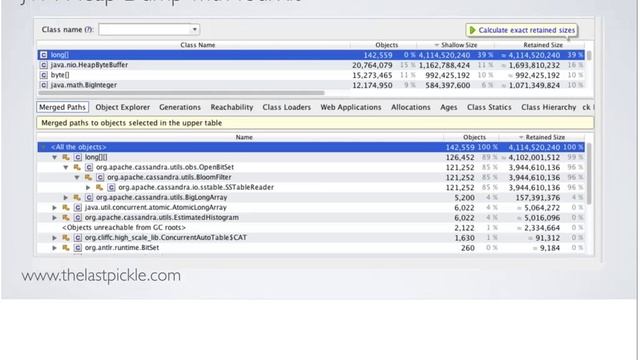Click Calculate exact retained sizes button
Viewport: 640px width, 360px height.
[x=522, y=30]
